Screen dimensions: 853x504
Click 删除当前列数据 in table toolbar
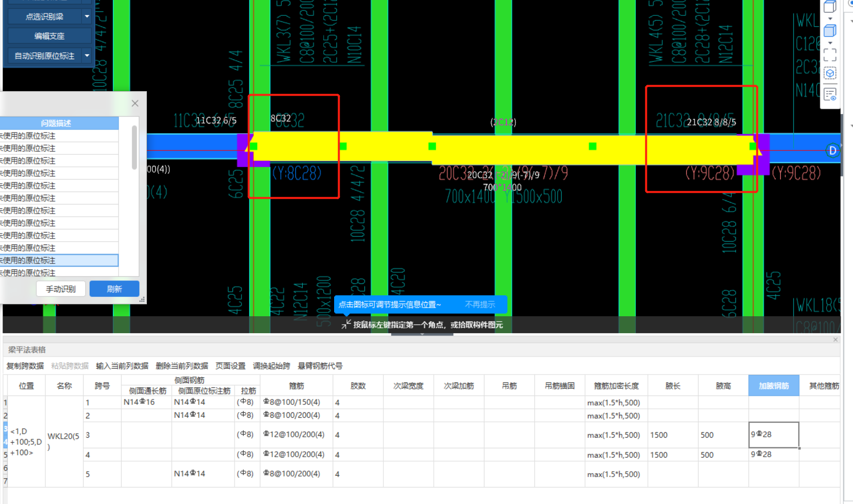182,366
